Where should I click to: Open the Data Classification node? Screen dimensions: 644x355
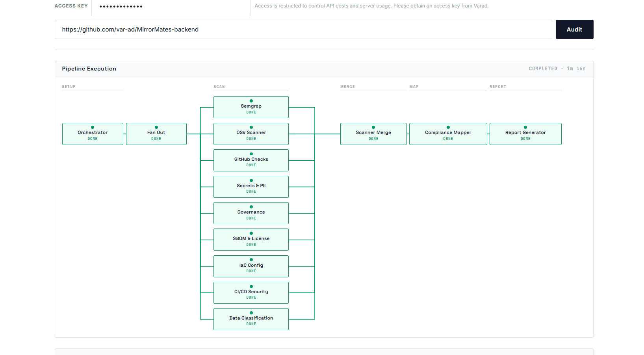[251, 319]
